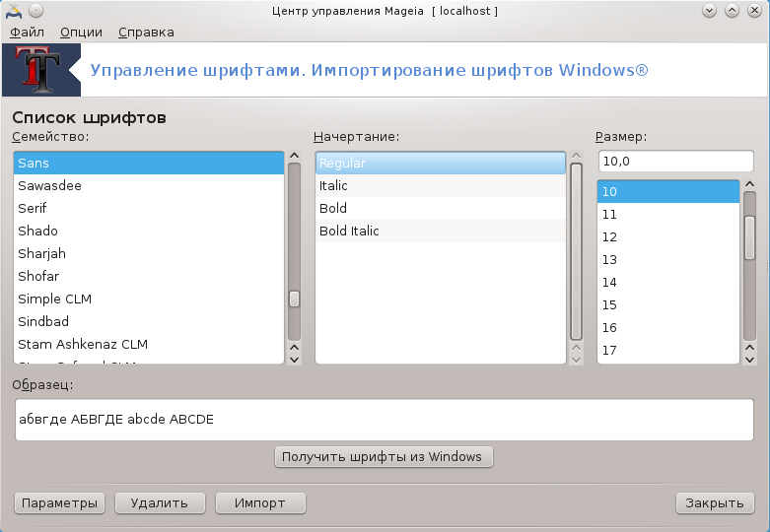
Task: Click the round pin button beside the Mageia title bar icon
Action: click(36, 10)
